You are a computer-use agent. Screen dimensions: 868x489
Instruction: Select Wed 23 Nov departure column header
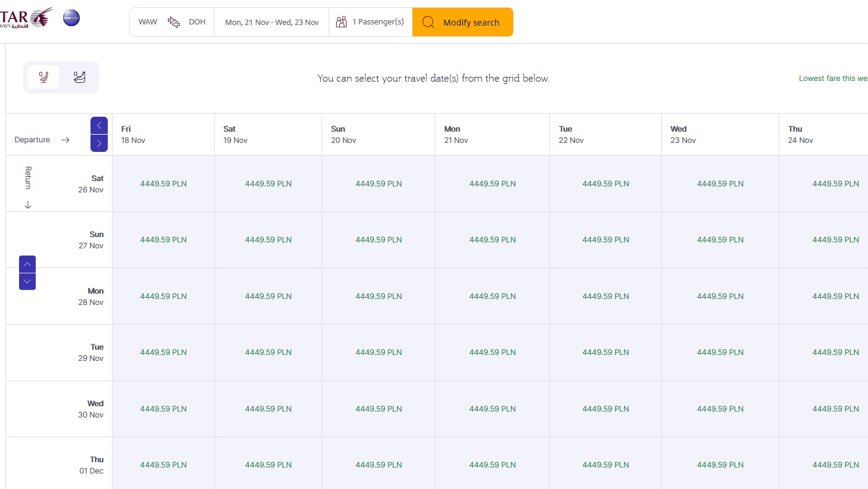tap(720, 135)
